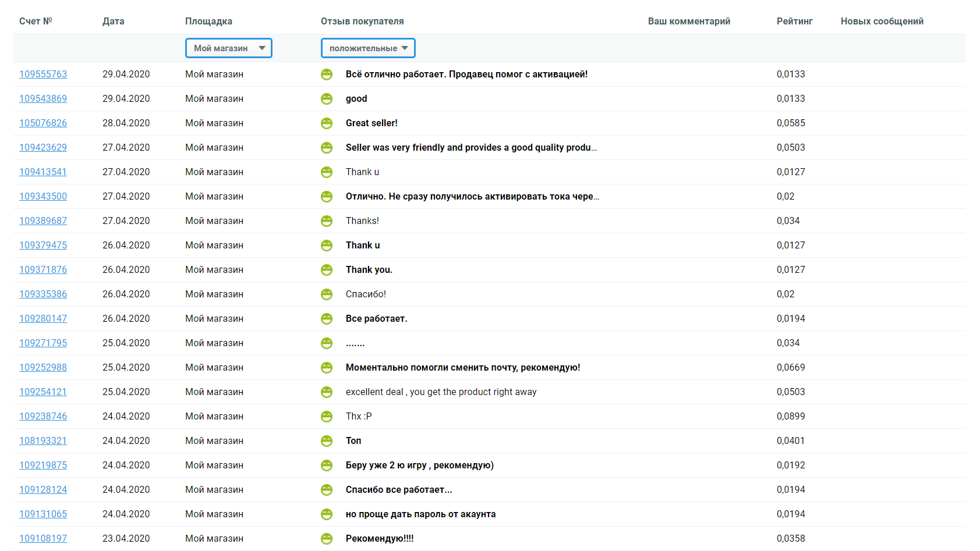Click the 'Новых сообщений' column header

[882, 22]
